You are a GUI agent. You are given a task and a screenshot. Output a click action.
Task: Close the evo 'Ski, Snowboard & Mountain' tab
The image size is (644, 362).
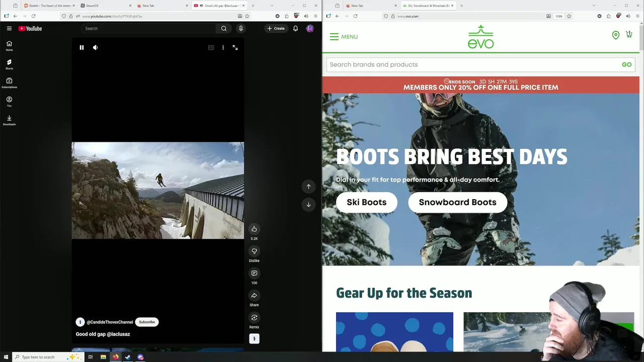click(452, 6)
